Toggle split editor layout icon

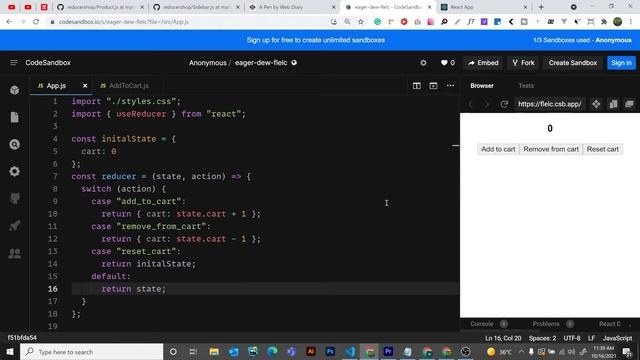[416, 86]
